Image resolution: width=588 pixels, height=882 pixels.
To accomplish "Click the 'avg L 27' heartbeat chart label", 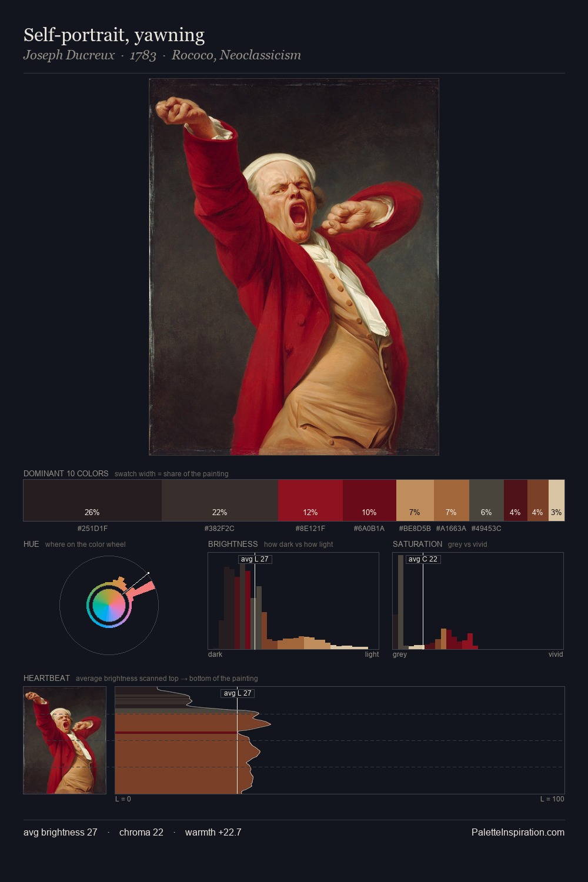I will pos(238,693).
